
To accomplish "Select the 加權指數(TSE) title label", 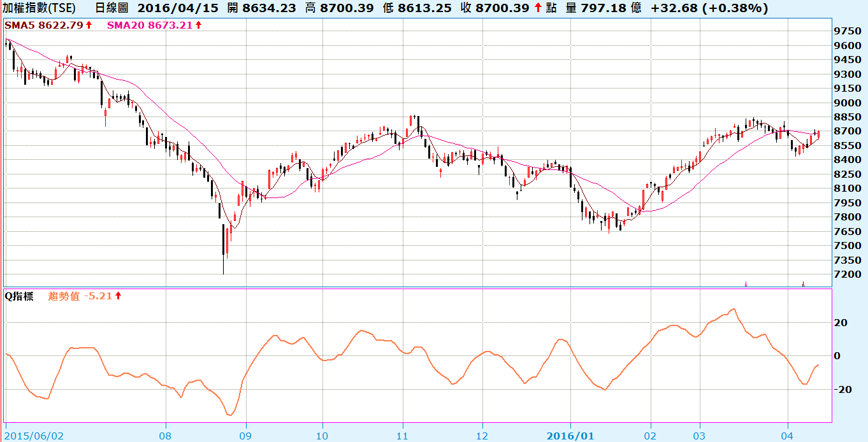I will coord(40,8).
